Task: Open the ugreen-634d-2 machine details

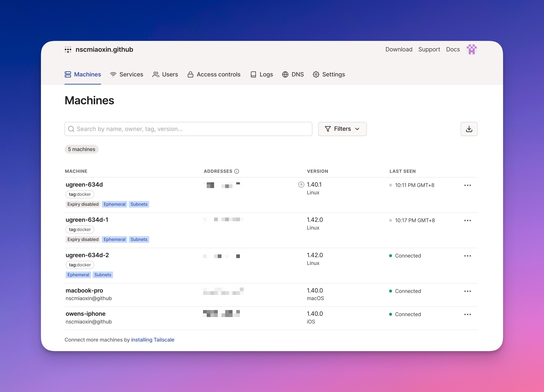Action: click(87, 255)
